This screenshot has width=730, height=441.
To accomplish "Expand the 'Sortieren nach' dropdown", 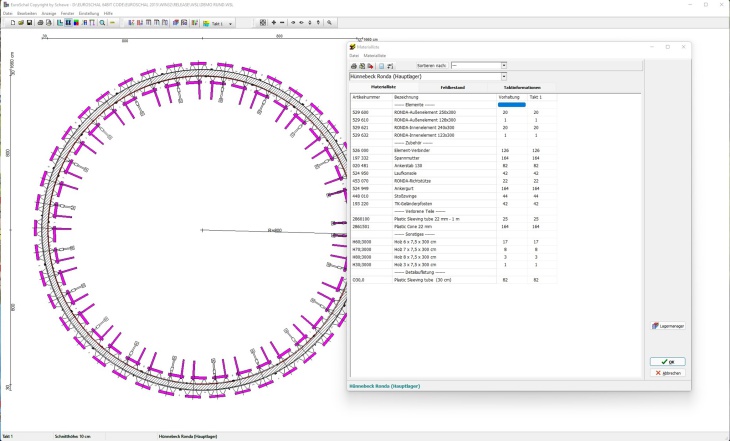I will (503, 65).
